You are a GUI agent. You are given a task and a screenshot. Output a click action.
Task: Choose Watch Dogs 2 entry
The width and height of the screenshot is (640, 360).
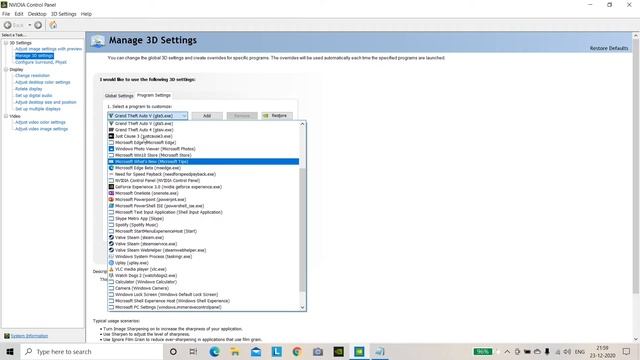203,276
